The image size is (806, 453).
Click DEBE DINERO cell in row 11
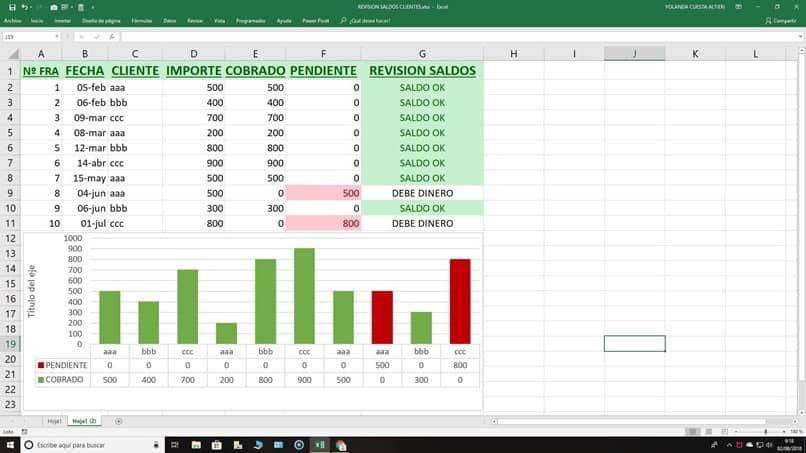pyautogui.click(x=422, y=223)
